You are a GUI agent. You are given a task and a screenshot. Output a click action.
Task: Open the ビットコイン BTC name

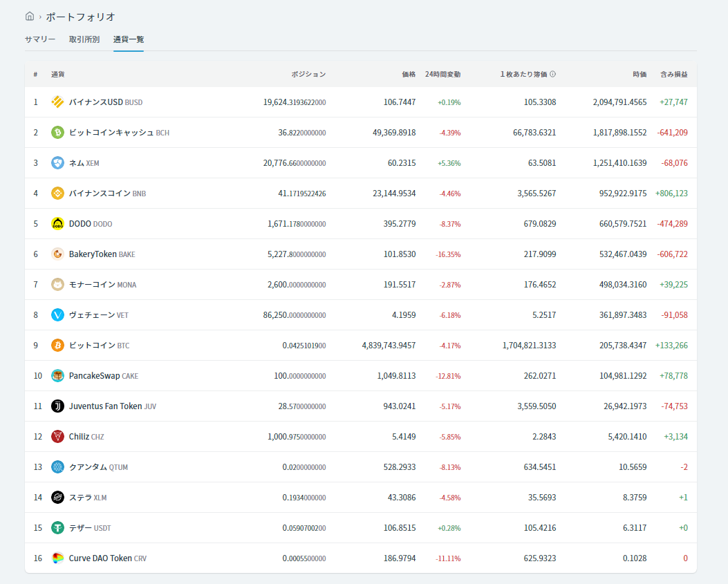click(100, 346)
